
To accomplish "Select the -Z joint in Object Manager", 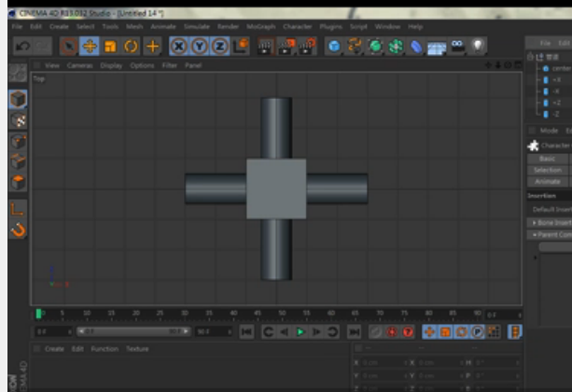I will click(x=556, y=114).
